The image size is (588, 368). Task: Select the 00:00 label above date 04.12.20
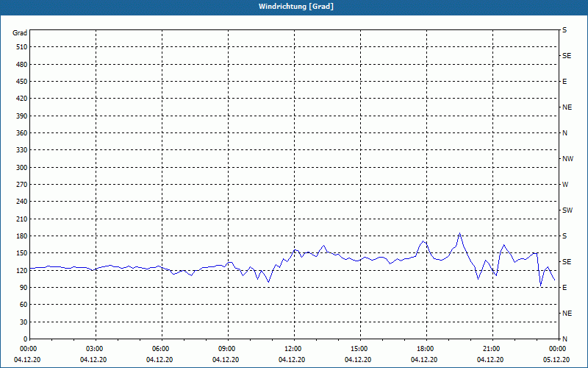pyautogui.click(x=29, y=349)
